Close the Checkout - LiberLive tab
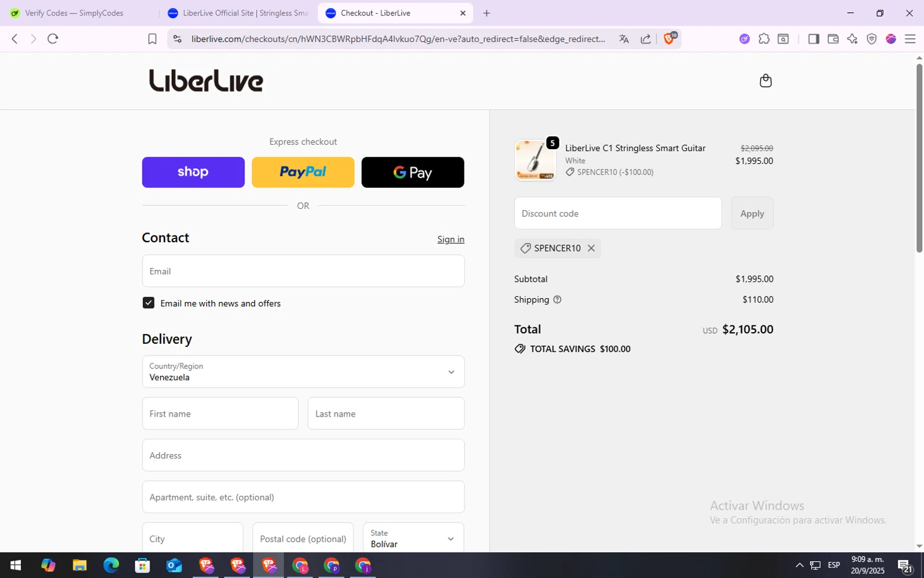The image size is (924, 578). [463, 13]
